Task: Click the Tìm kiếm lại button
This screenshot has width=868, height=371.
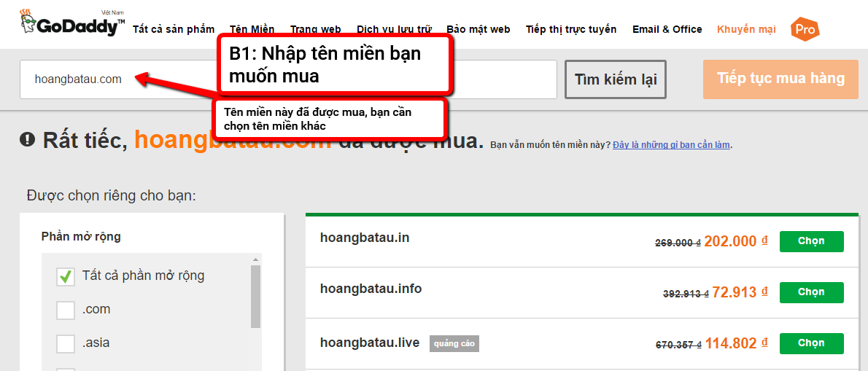Action: (615, 79)
